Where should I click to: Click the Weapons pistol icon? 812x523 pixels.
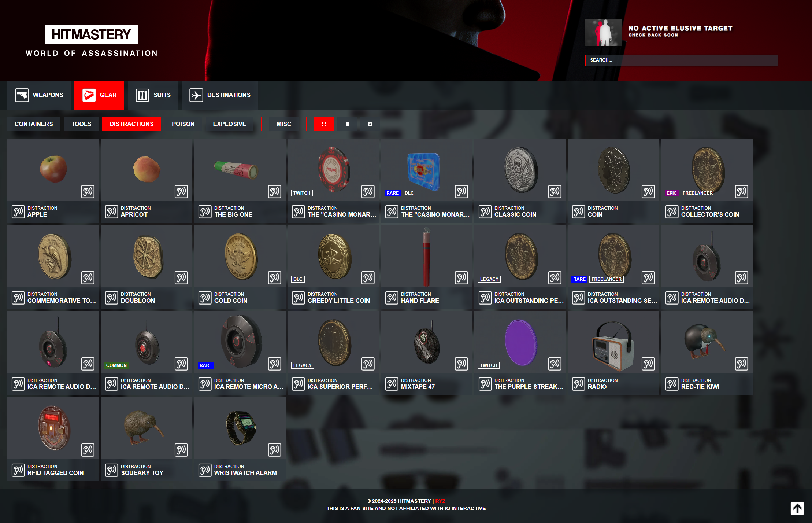(x=22, y=95)
